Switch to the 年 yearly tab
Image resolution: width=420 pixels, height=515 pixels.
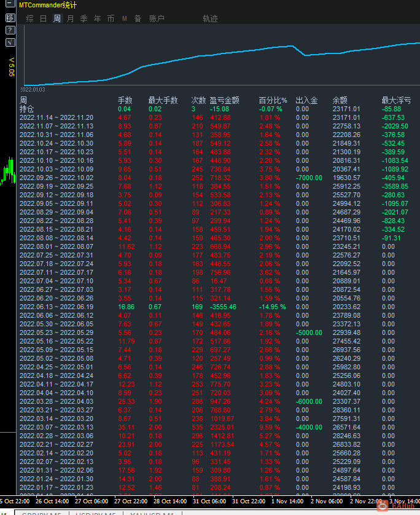click(97, 18)
